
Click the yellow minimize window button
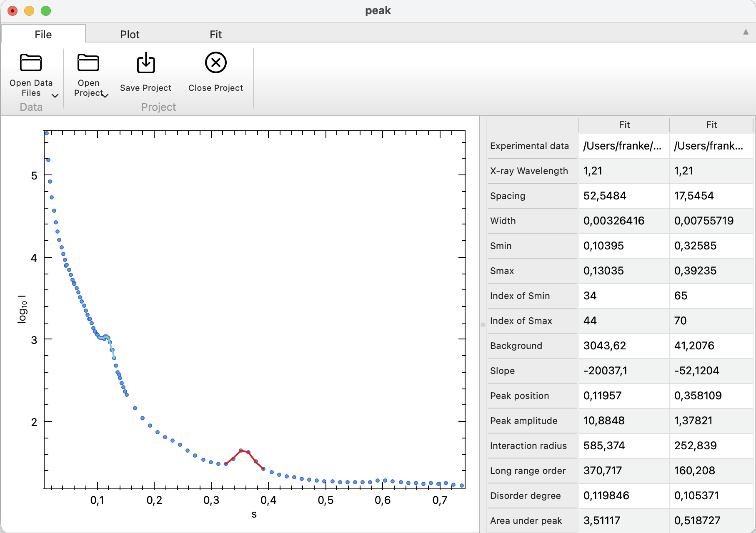[29, 11]
